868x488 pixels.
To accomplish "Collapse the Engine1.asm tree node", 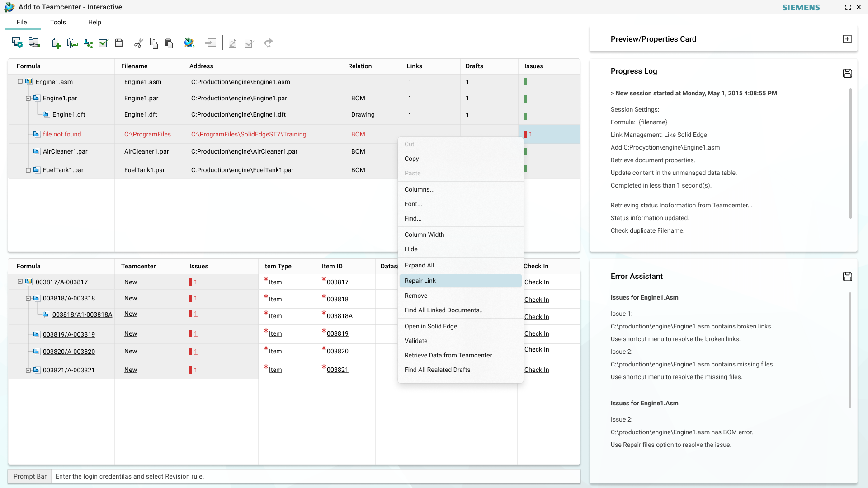I will click(20, 81).
